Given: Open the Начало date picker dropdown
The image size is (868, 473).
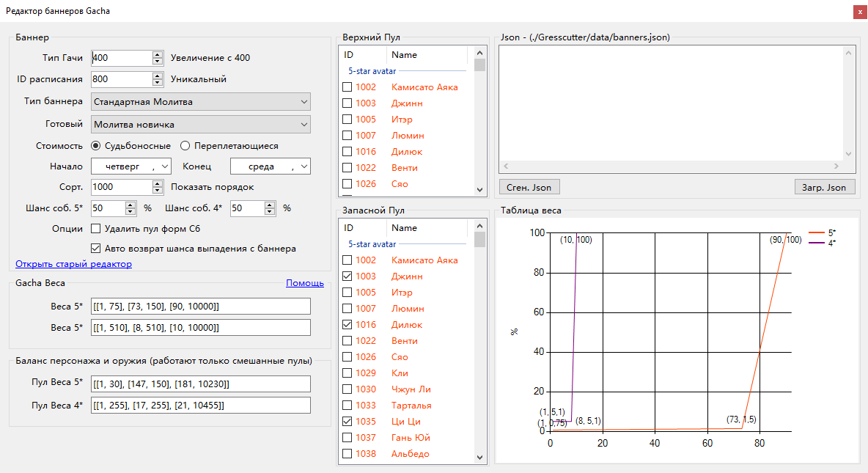Looking at the screenshot, I should click(164, 166).
